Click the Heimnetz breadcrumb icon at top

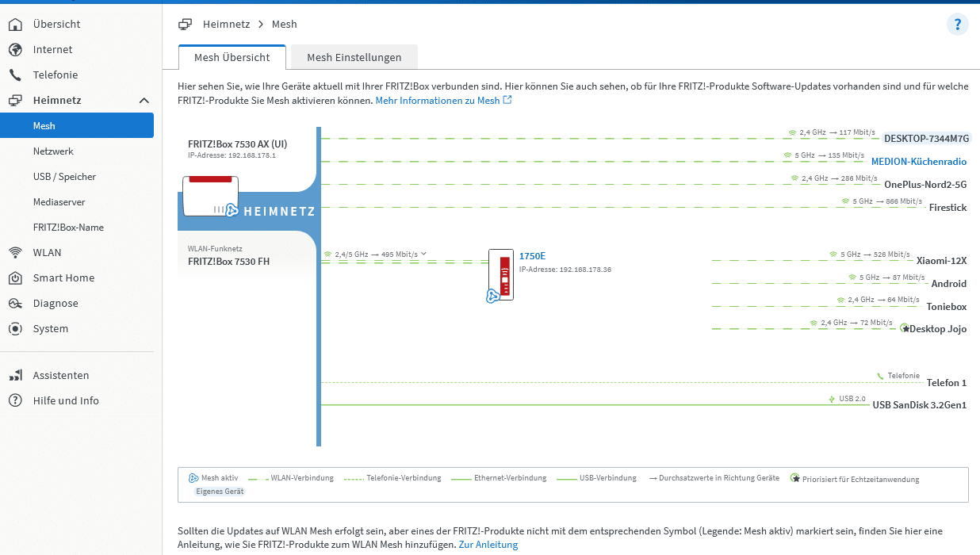tap(186, 24)
